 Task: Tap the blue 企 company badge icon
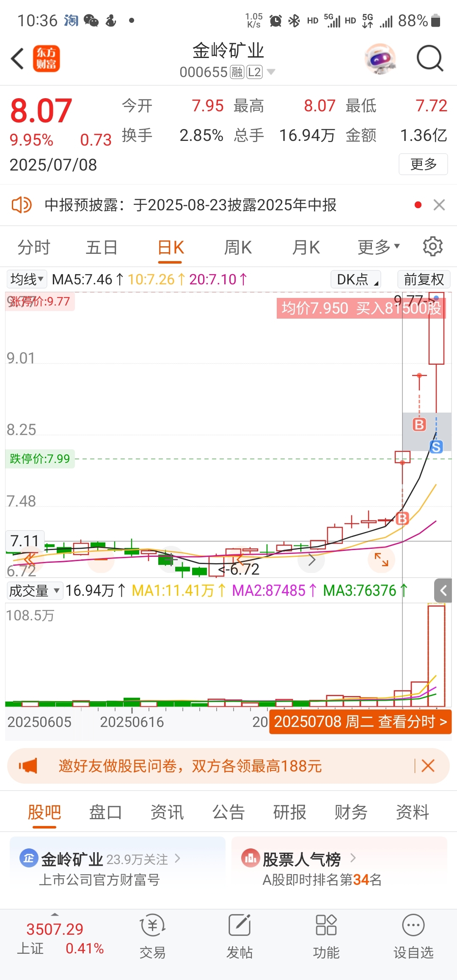point(29,859)
